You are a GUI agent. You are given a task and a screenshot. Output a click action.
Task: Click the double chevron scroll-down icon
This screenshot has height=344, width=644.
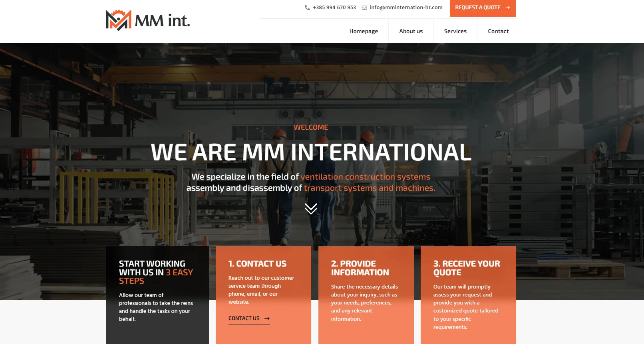click(x=311, y=209)
